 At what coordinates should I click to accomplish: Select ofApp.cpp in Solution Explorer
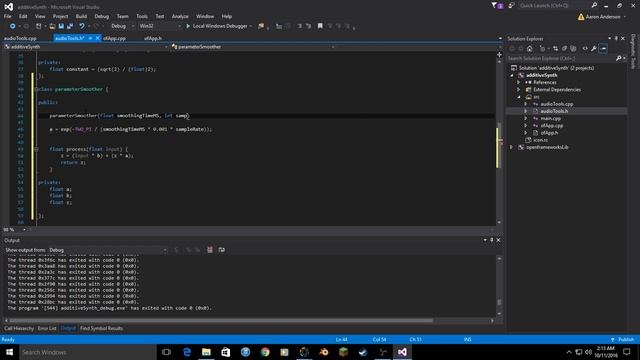tap(551, 126)
